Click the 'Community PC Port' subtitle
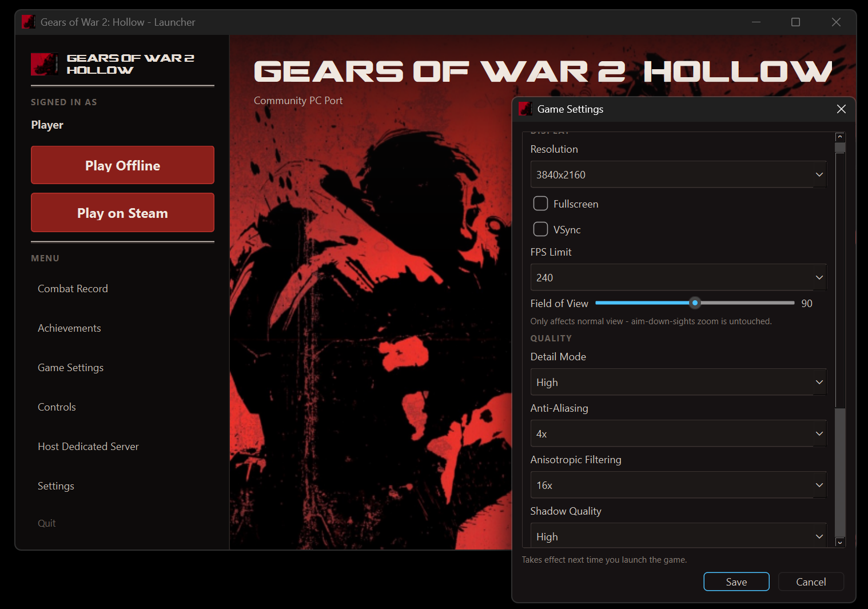This screenshot has width=868, height=609. [x=298, y=101]
